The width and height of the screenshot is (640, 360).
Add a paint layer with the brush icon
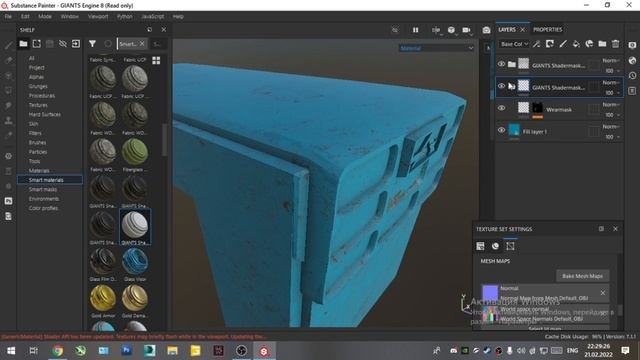(x=563, y=44)
